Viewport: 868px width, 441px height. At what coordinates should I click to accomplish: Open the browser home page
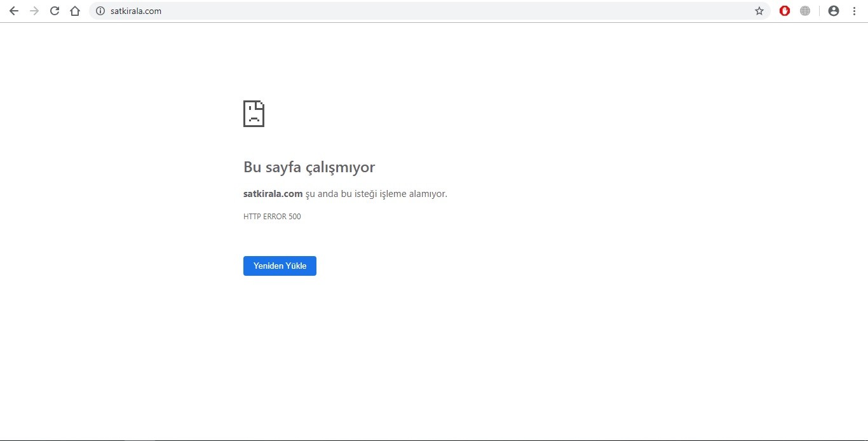pyautogui.click(x=75, y=11)
